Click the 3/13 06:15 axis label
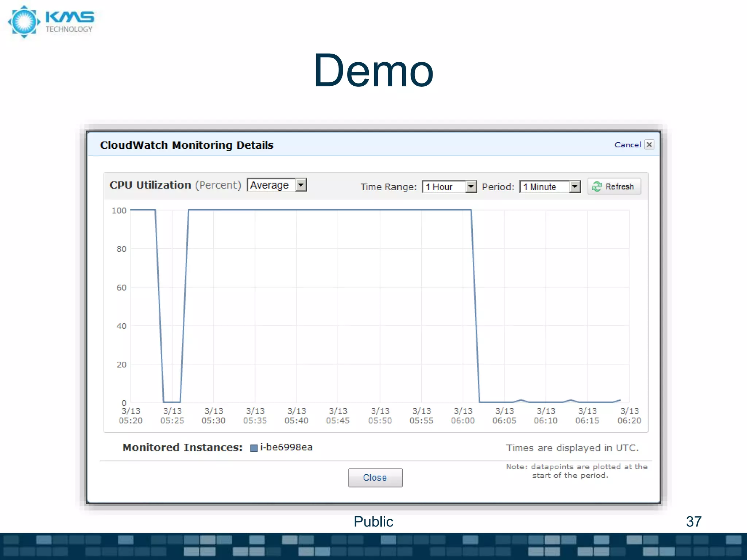The image size is (747, 560). coord(587,416)
